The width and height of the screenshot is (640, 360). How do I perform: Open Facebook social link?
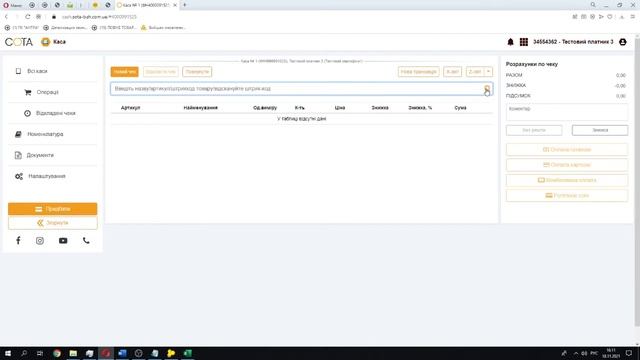point(18,240)
